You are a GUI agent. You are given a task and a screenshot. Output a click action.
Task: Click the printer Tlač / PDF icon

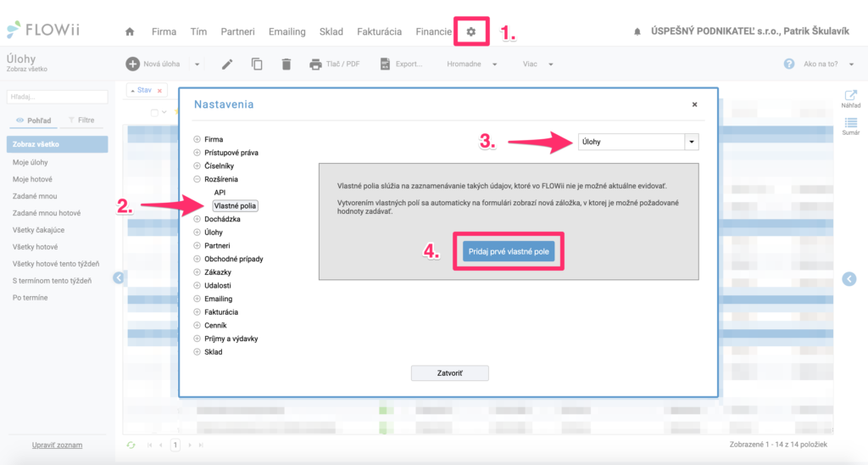pyautogui.click(x=315, y=64)
